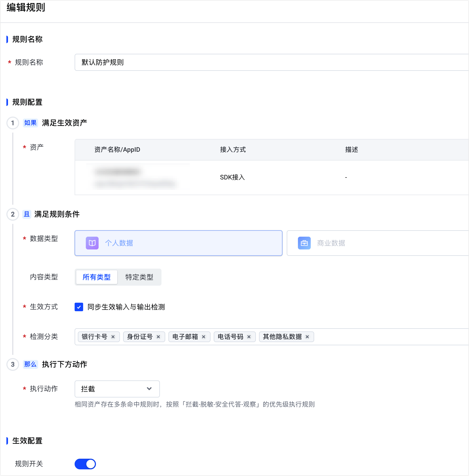Open the 检测分类 multi-select field

pos(272,337)
